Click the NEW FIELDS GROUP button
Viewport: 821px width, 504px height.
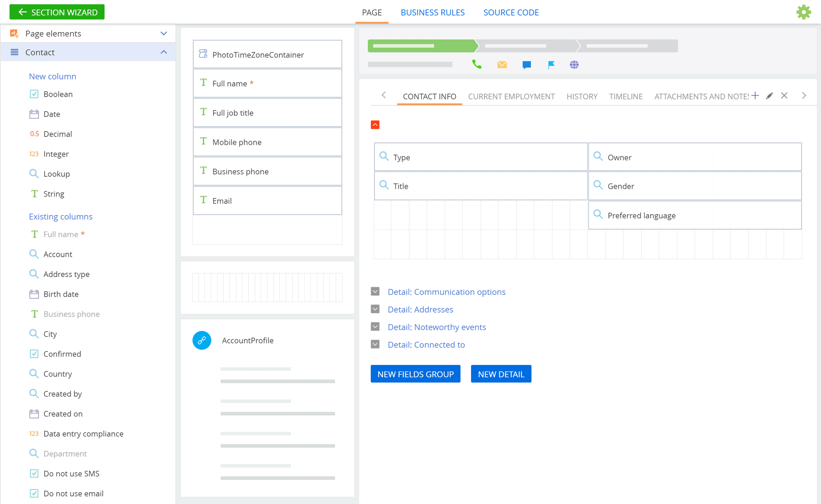415,374
